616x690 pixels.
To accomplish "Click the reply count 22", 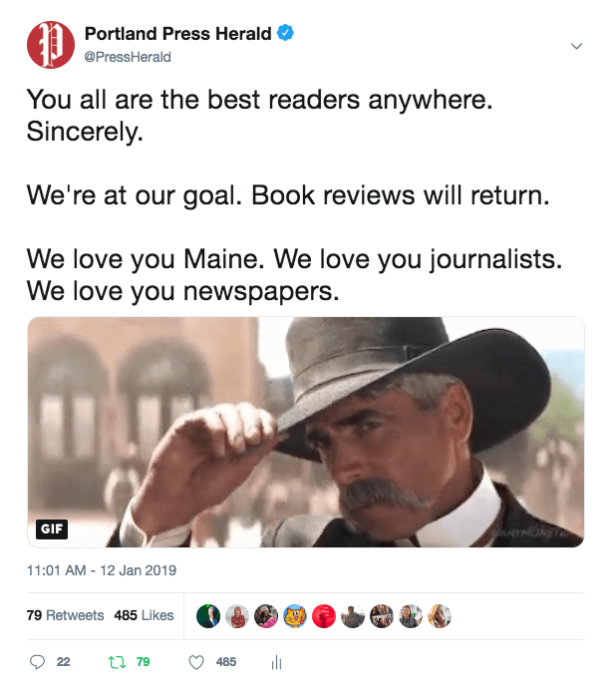I will point(64,662).
